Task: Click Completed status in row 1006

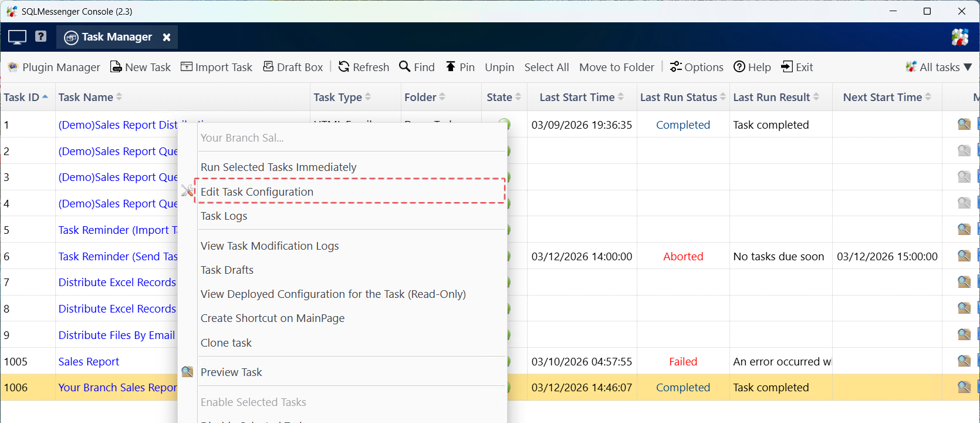Action: click(683, 387)
